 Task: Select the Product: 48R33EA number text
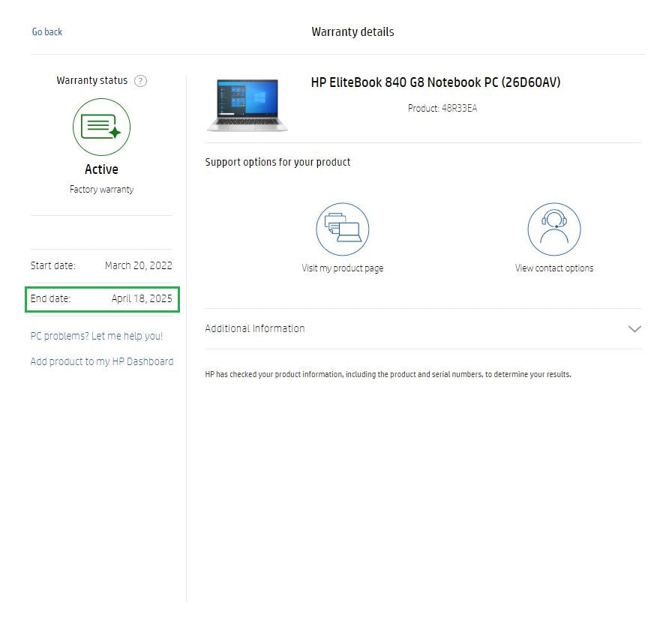[442, 109]
